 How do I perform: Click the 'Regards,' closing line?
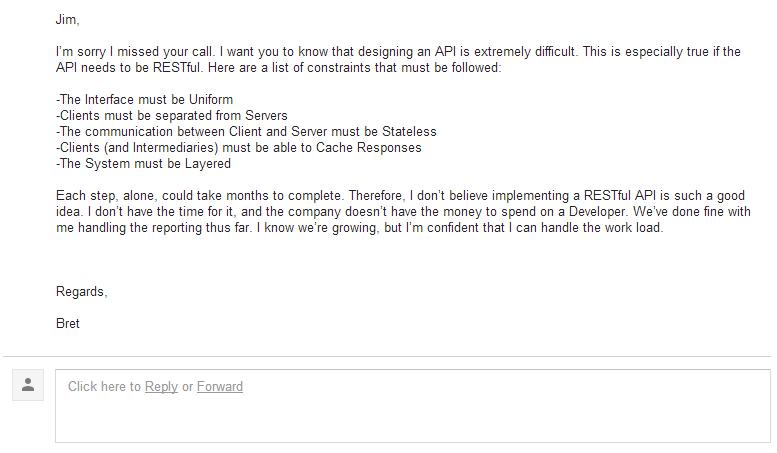(81, 291)
